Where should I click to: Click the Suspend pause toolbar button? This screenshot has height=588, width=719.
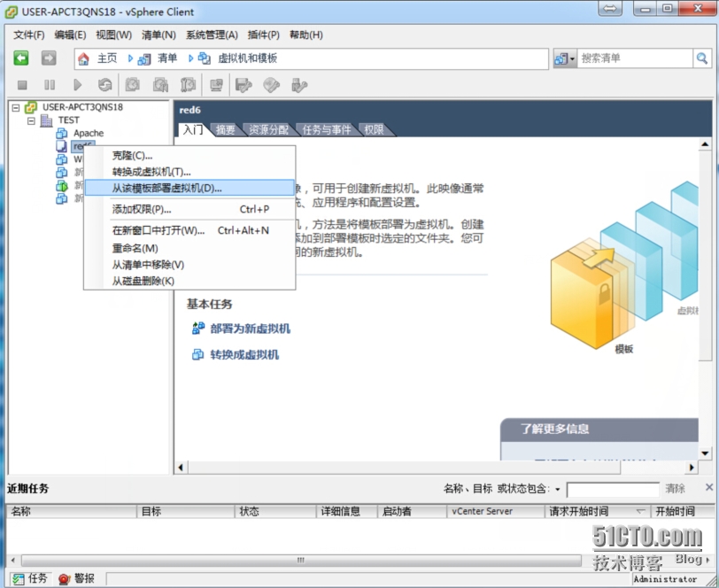click(x=50, y=85)
